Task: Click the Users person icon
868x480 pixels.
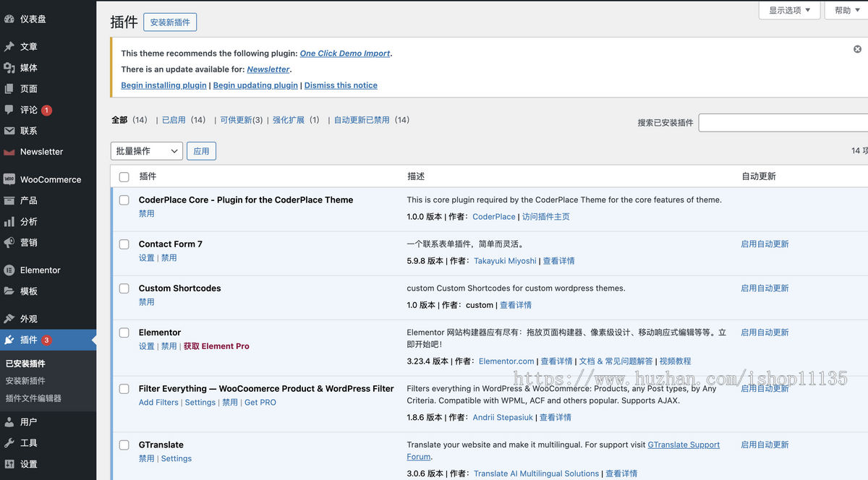Action: [x=9, y=421]
